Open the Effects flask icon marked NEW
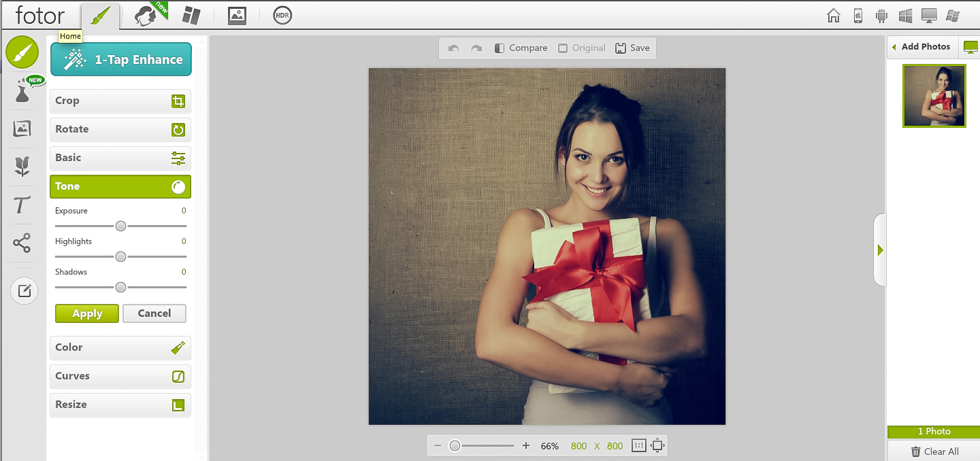980x461 pixels. coord(24,90)
